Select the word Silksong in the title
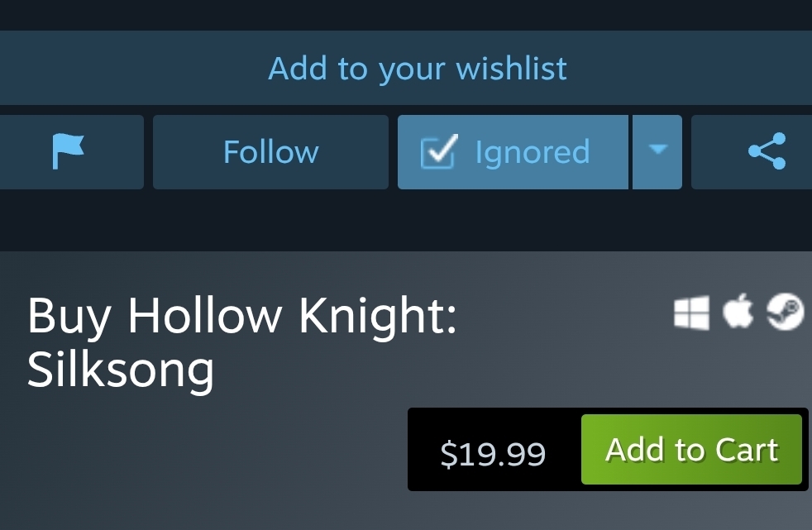The image size is (812, 530). [x=120, y=370]
